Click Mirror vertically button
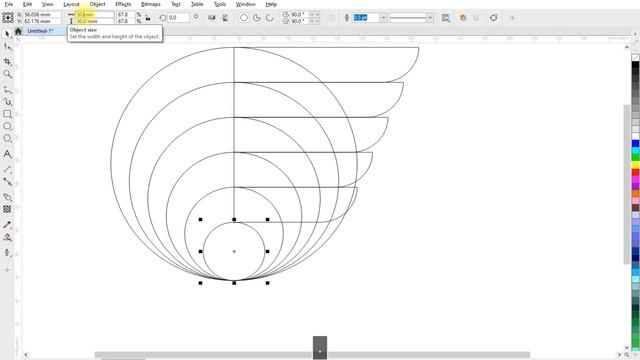The width and height of the screenshot is (640, 360). (225, 18)
